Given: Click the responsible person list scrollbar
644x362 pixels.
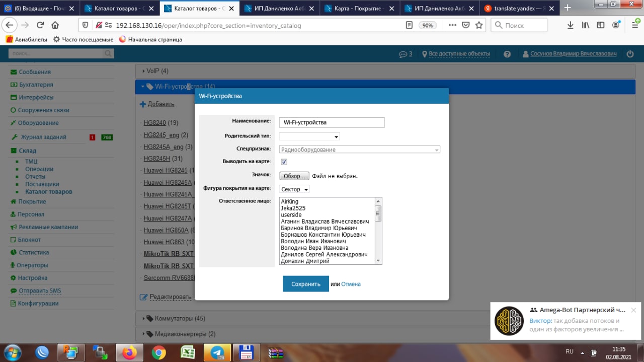Looking at the screenshot, I should point(378,231).
